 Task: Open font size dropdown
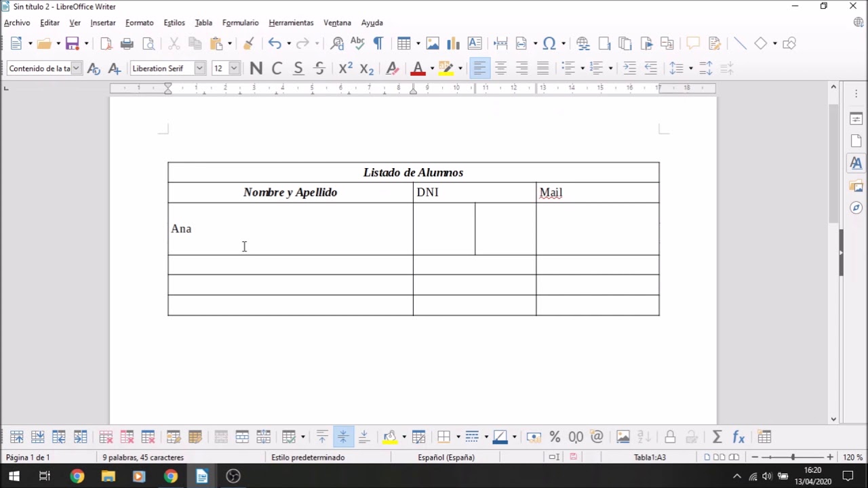click(x=234, y=68)
